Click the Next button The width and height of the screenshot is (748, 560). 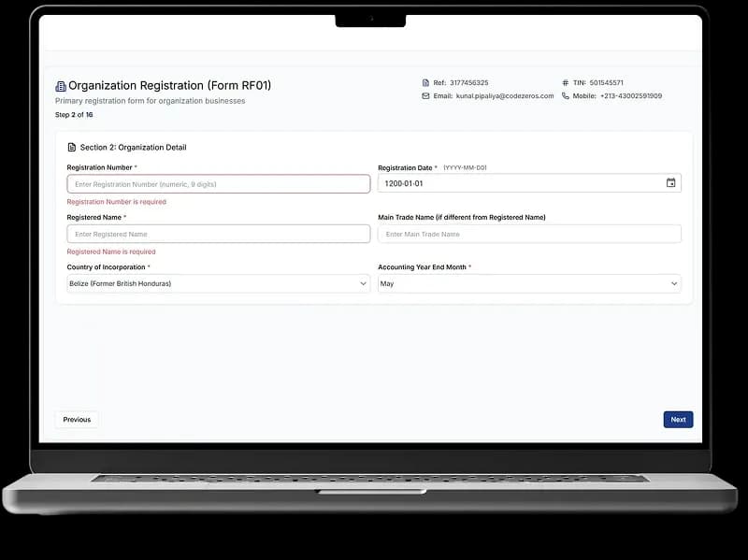pyautogui.click(x=678, y=420)
